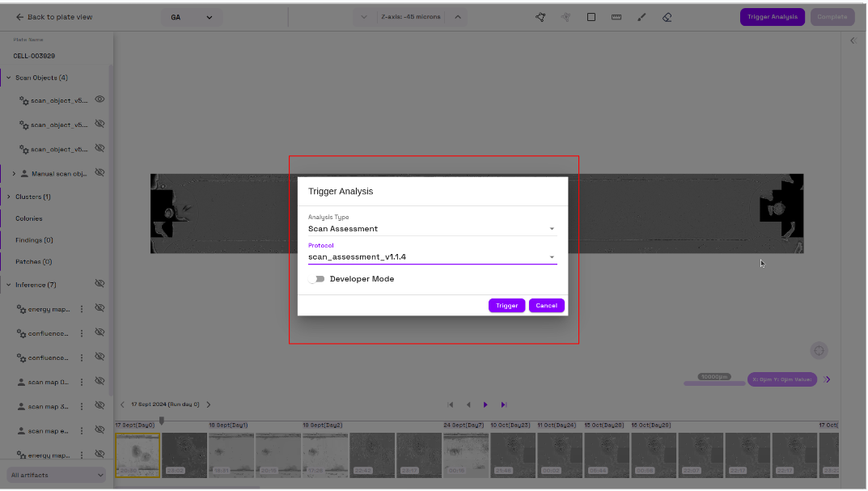Skip to the last frame in playback

503,404
